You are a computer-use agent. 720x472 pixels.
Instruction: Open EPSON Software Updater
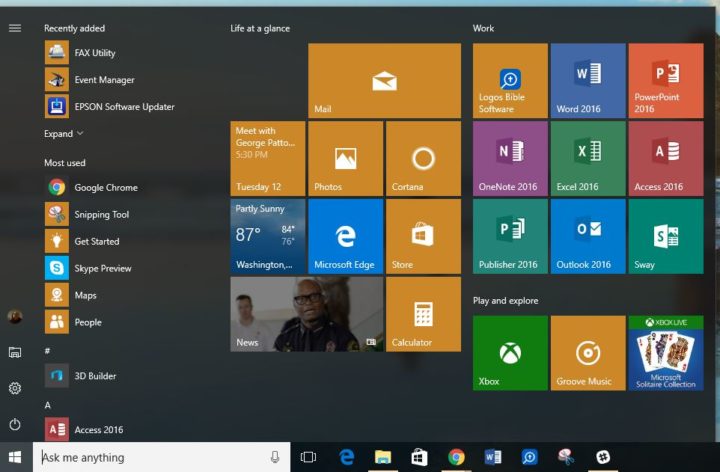coord(110,107)
